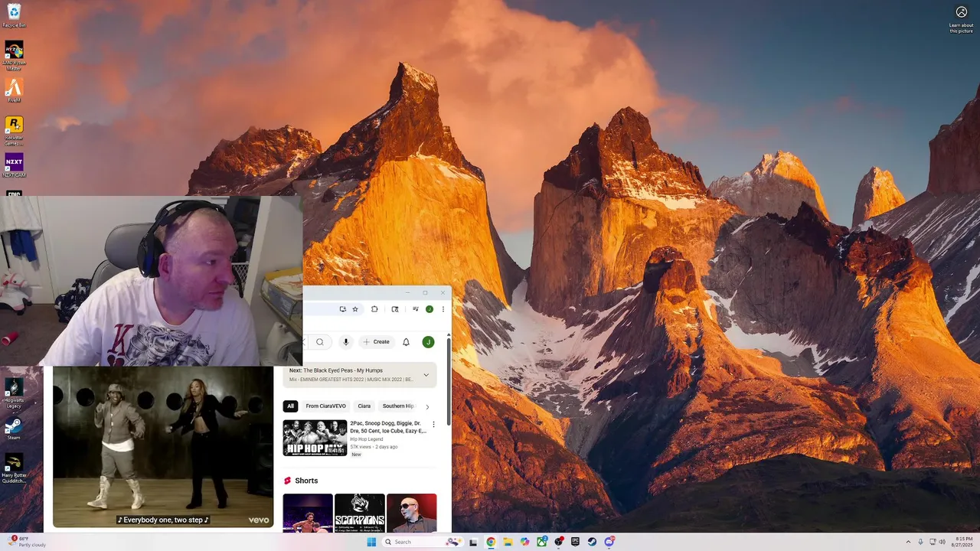
Task: Launch Steam from the desktop shortcut
Action: coord(14,429)
